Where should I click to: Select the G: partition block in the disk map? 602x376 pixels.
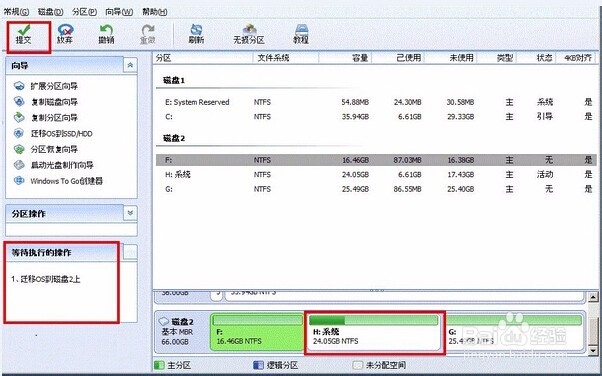click(514, 333)
